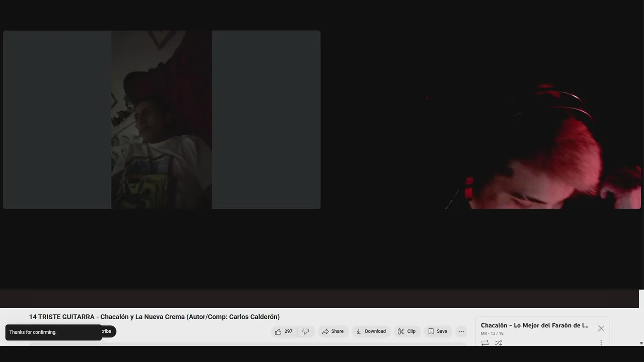Click the partially hidden Subscribe button
The width and height of the screenshot is (644, 362).
[x=109, y=331]
